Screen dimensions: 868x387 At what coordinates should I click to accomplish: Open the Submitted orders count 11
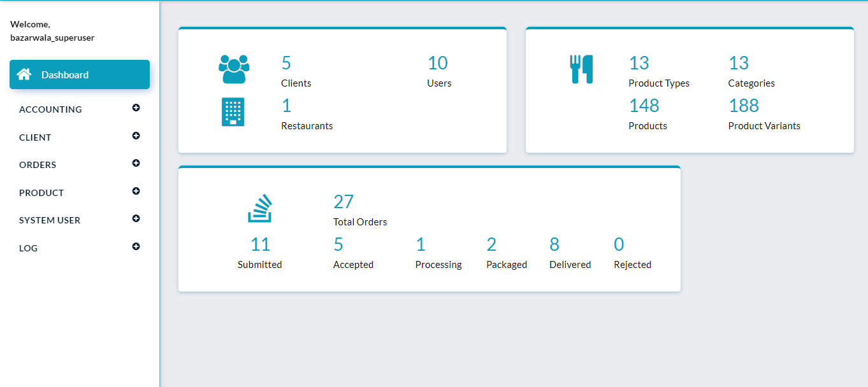point(260,244)
